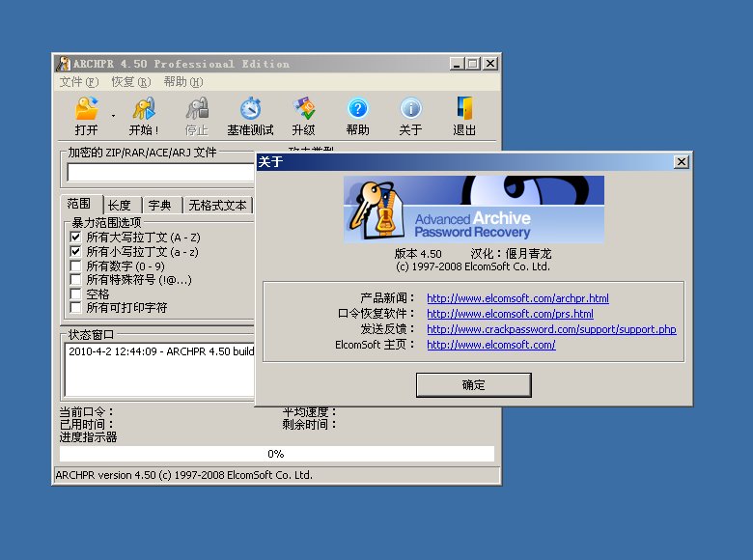The height and width of the screenshot is (560, 753).
Task: Open the 文件(F) menu
Action: point(79,82)
